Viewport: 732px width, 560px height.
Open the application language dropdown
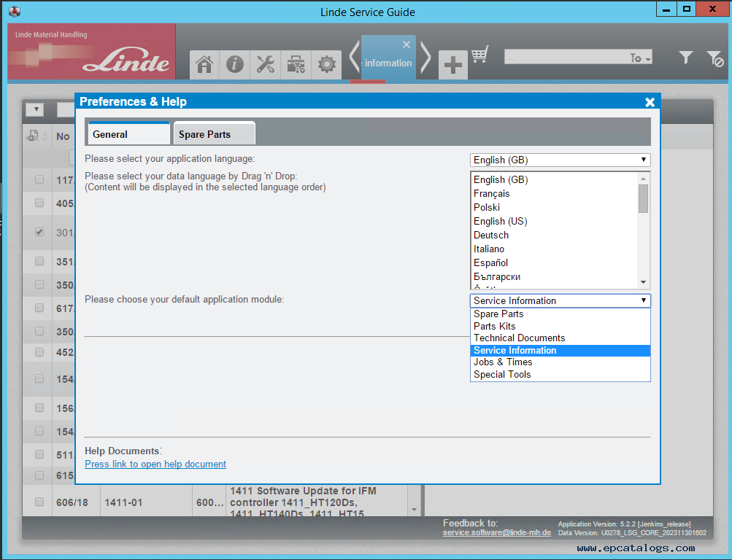click(560, 160)
